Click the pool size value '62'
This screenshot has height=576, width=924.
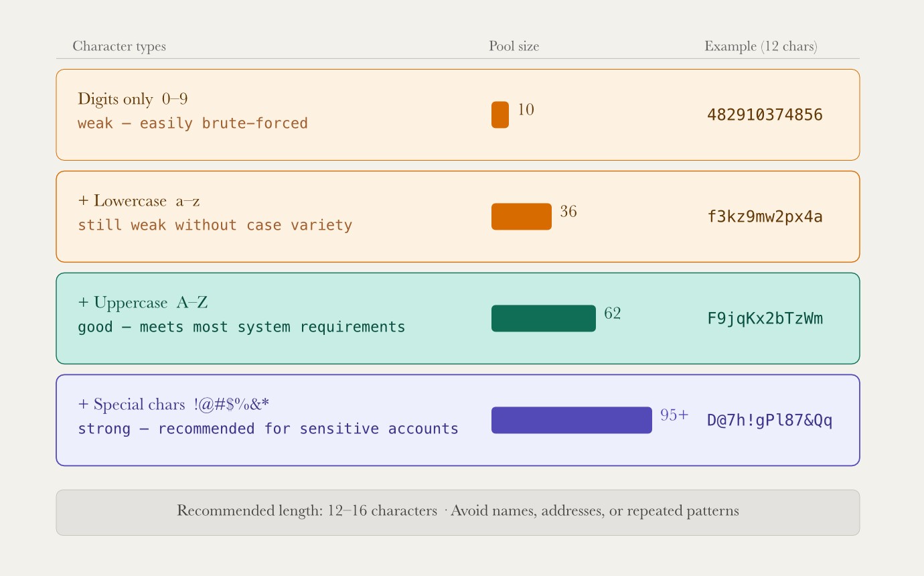point(613,313)
